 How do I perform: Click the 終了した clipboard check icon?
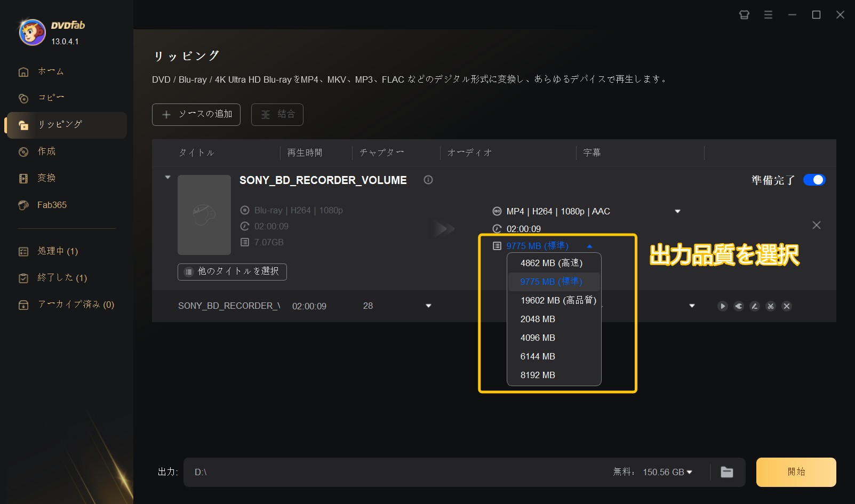coord(23,278)
